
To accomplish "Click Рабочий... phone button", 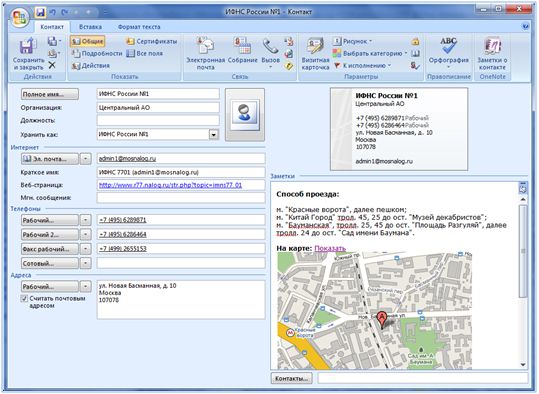I will click(50, 220).
